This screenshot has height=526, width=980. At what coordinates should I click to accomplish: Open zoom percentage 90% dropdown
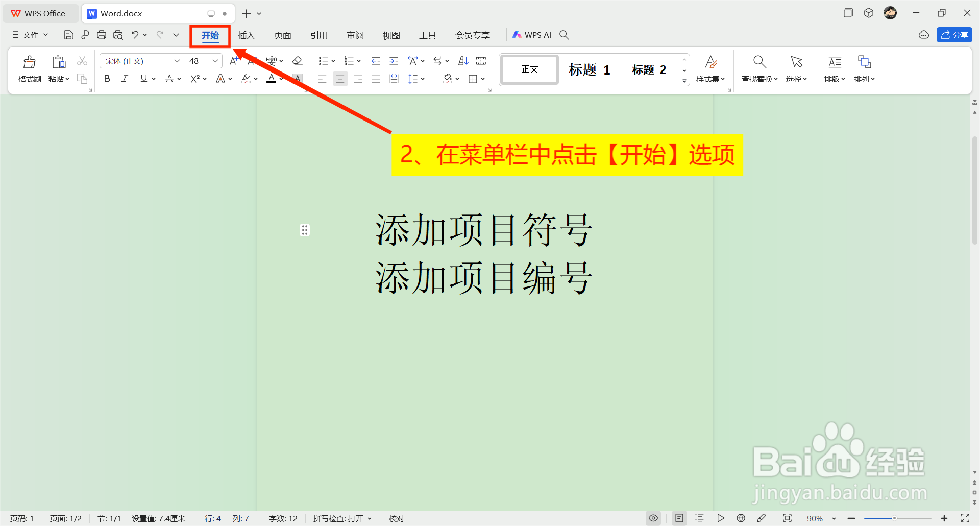pos(834,518)
